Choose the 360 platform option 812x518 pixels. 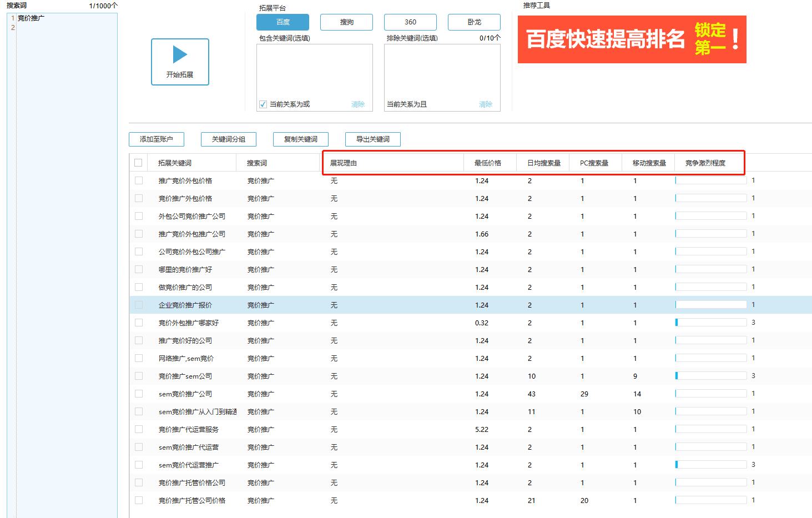410,22
